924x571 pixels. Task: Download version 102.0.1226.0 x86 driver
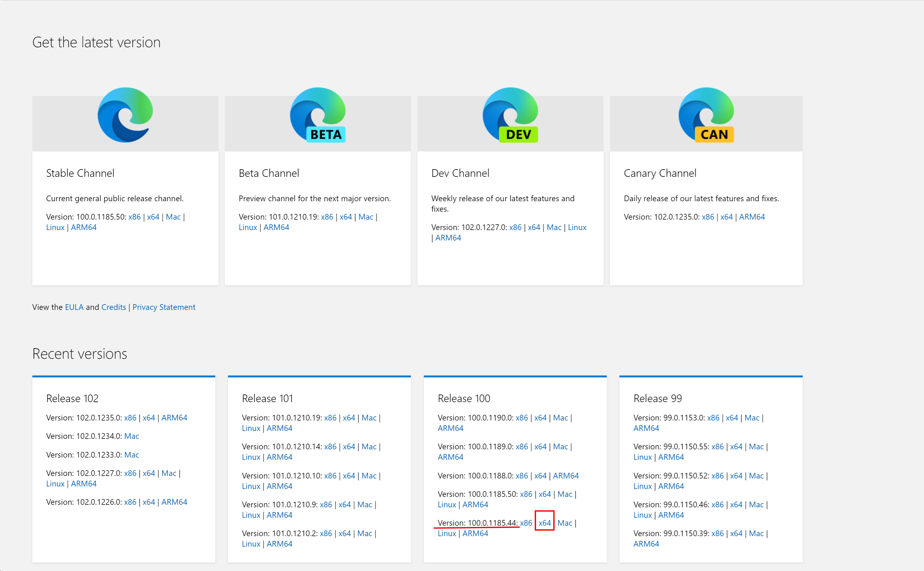tap(130, 502)
